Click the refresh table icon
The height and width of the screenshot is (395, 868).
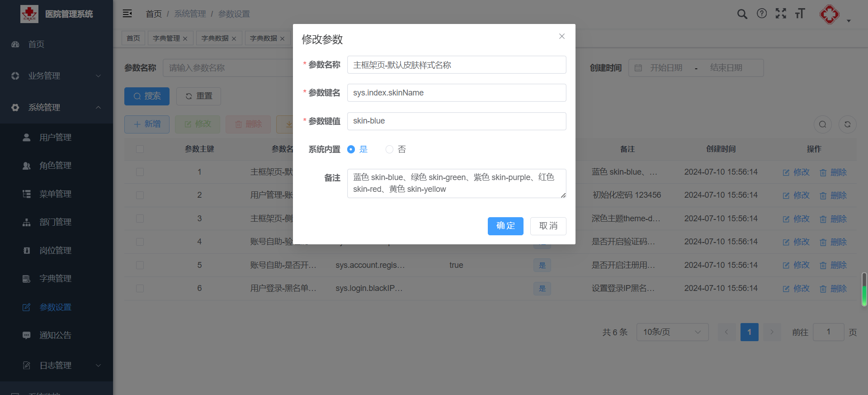(x=847, y=124)
